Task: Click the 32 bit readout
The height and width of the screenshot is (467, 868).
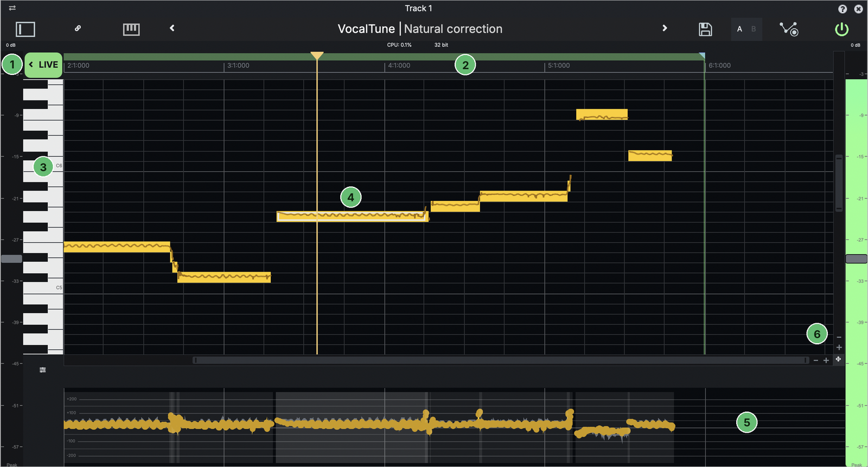Action: (x=441, y=45)
